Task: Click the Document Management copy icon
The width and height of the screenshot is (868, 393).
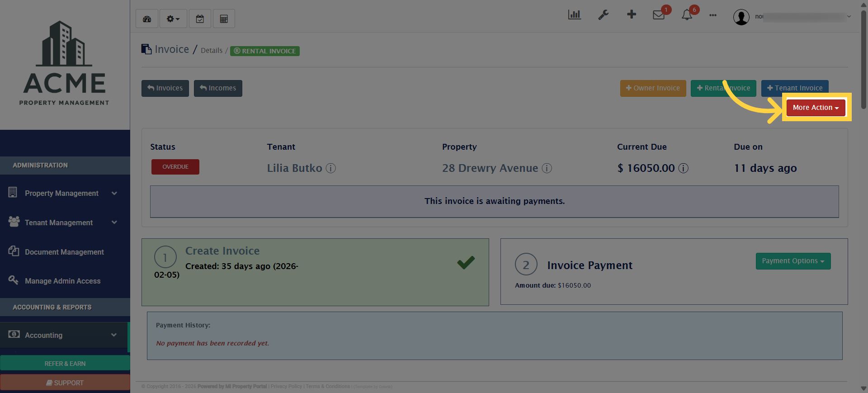Action: (14, 251)
